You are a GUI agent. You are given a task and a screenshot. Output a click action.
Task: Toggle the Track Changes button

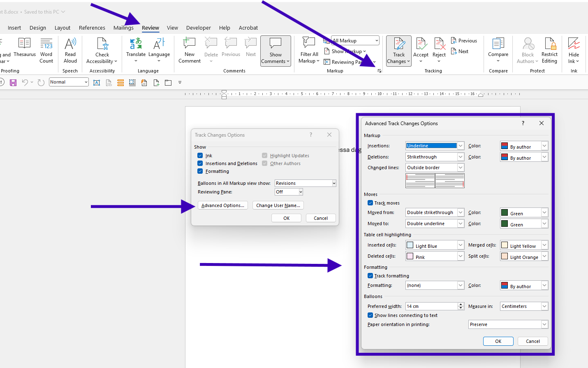pyautogui.click(x=399, y=51)
